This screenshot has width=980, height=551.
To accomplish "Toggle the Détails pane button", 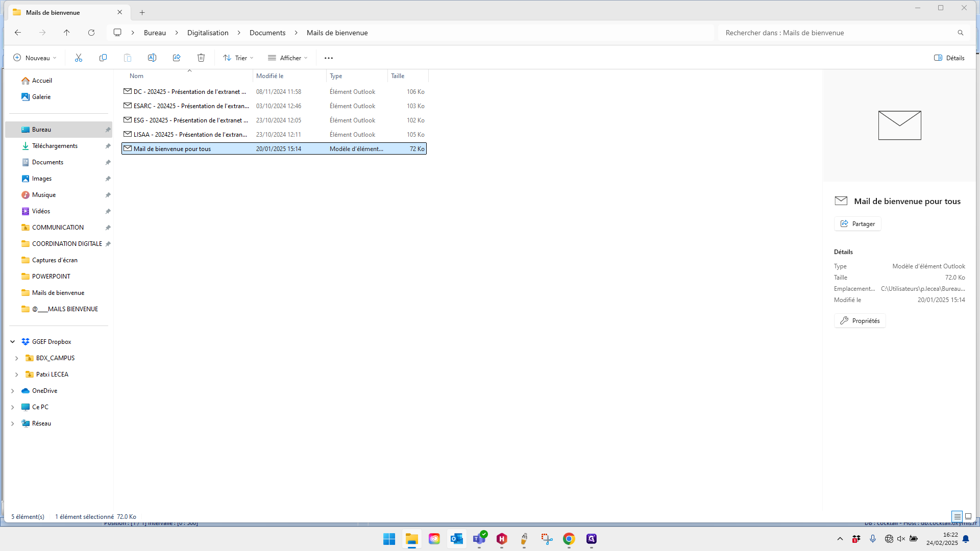I will [949, 58].
